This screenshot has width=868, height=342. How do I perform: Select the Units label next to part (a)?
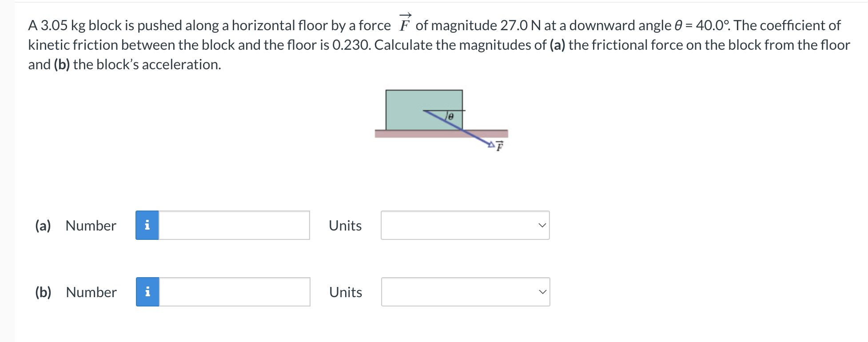[345, 226]
